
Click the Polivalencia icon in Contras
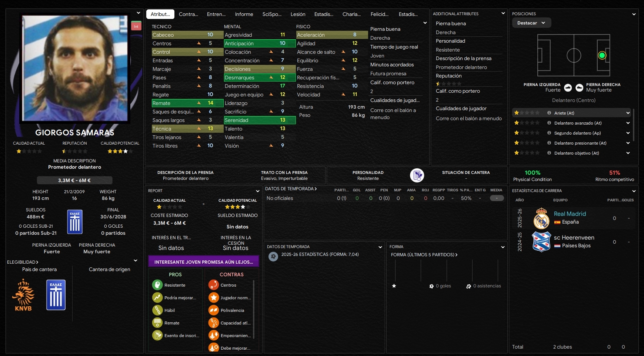click(x=214, y=310)
